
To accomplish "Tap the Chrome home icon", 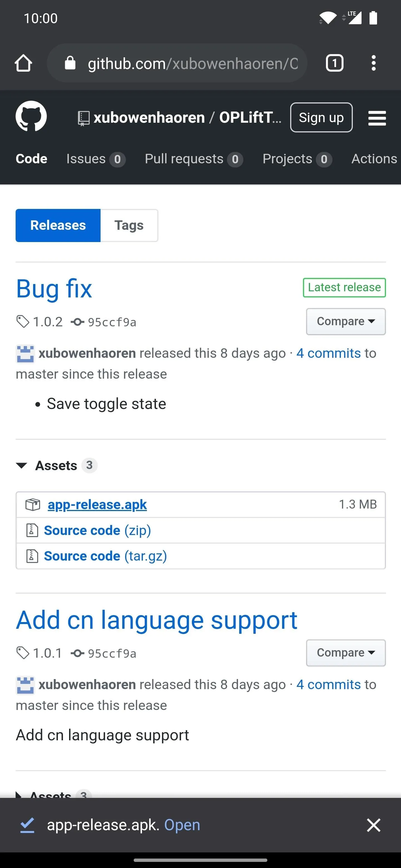I will (23, 63).
